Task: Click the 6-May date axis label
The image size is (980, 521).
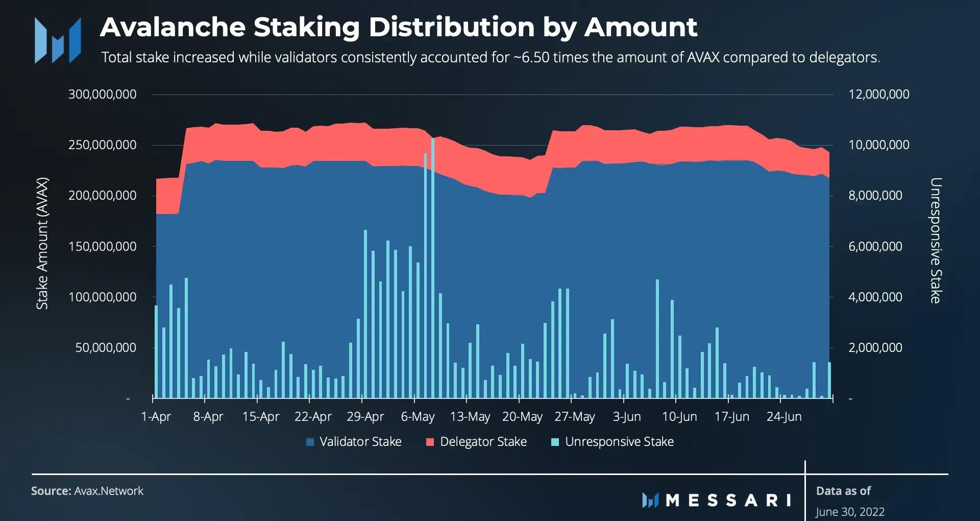Action: 418,417
